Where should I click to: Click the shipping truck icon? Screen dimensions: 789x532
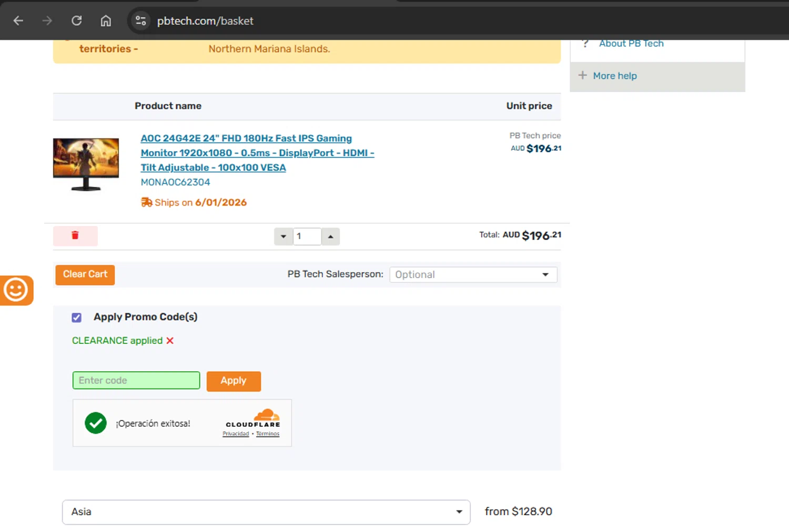click(x=147, y=202)
